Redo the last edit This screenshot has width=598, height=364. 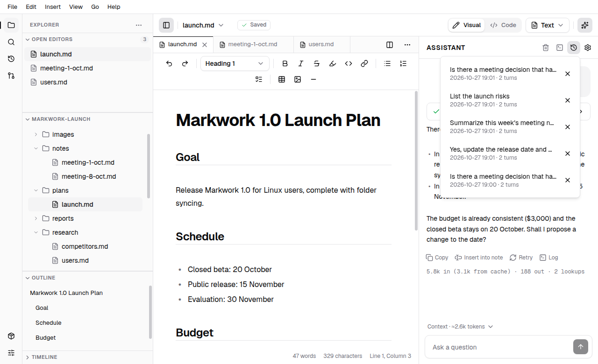point(185,63)
